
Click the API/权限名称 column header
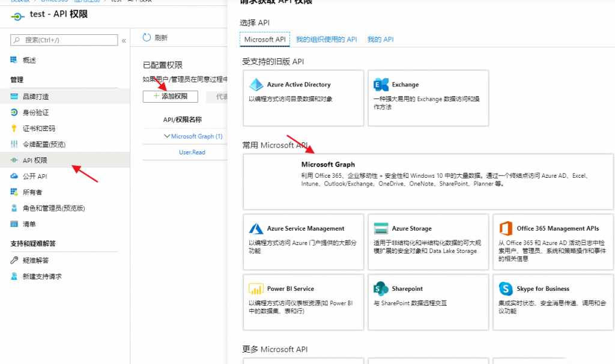pos(183,120)
